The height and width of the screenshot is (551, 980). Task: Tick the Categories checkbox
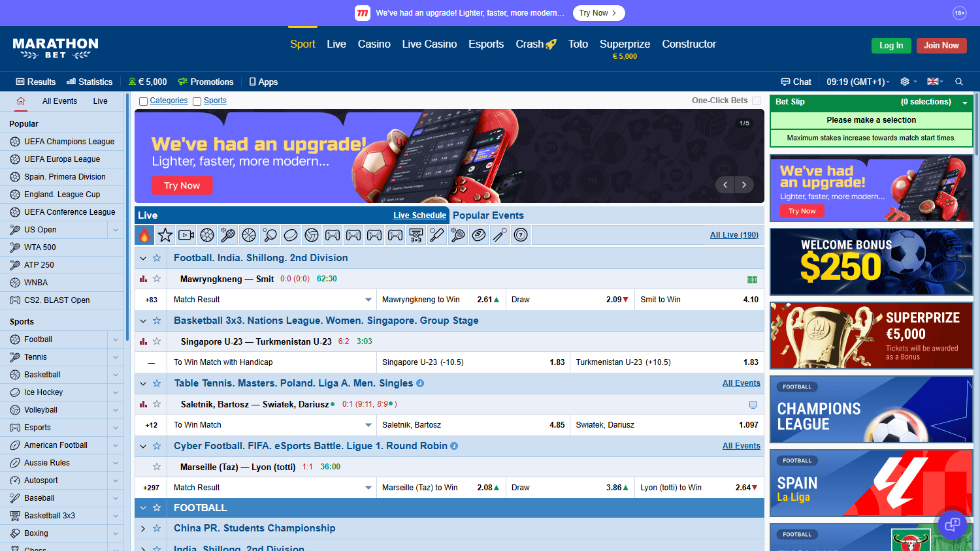click(x=143, y=101)
